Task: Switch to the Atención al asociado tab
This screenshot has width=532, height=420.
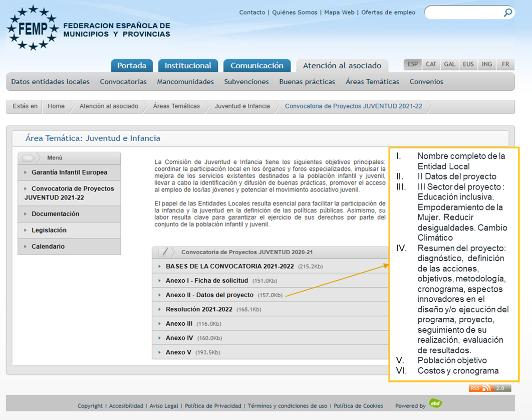Action: [342, 66]
